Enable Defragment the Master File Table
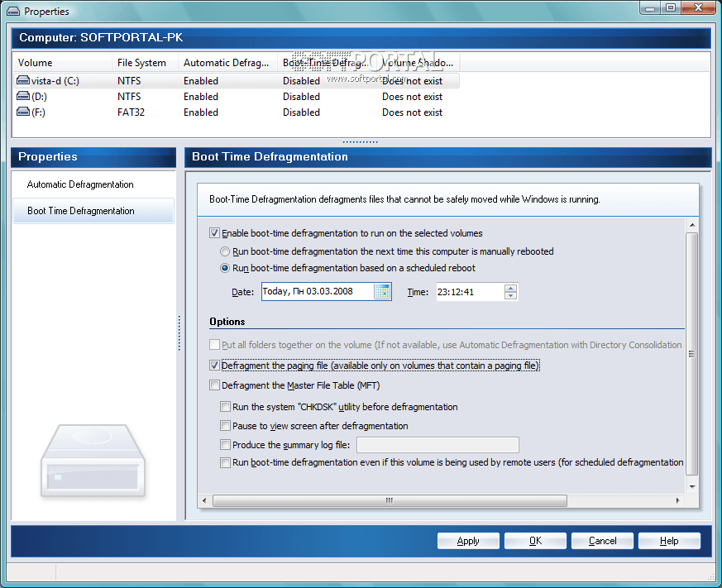The image size is (722, 588). (x=214, y=385)
